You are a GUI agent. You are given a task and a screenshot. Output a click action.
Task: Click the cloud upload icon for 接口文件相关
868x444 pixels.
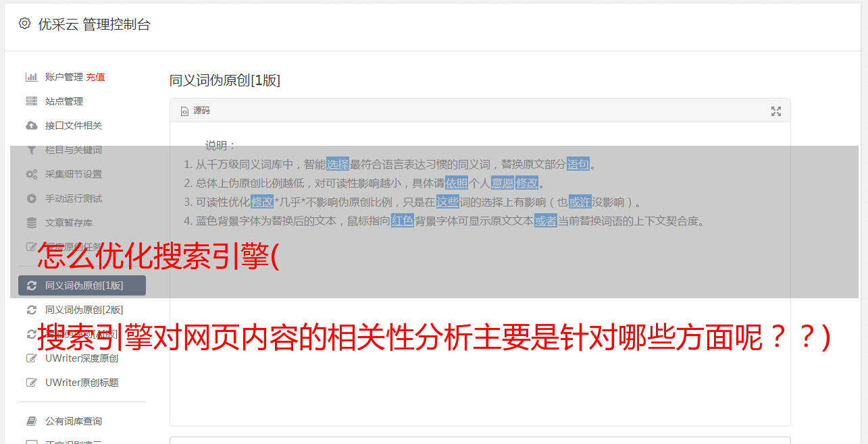(x=31, y=126)
